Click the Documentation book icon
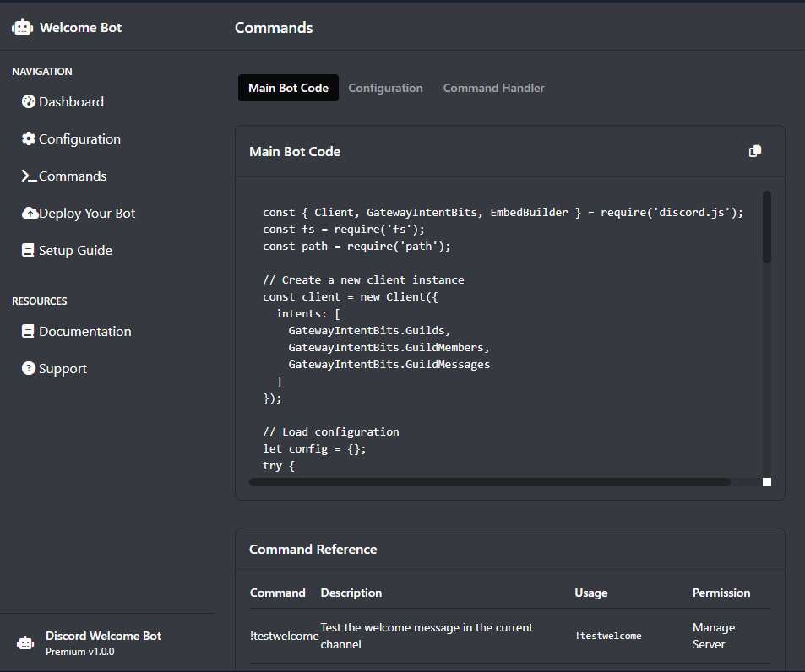 point(29,332)
